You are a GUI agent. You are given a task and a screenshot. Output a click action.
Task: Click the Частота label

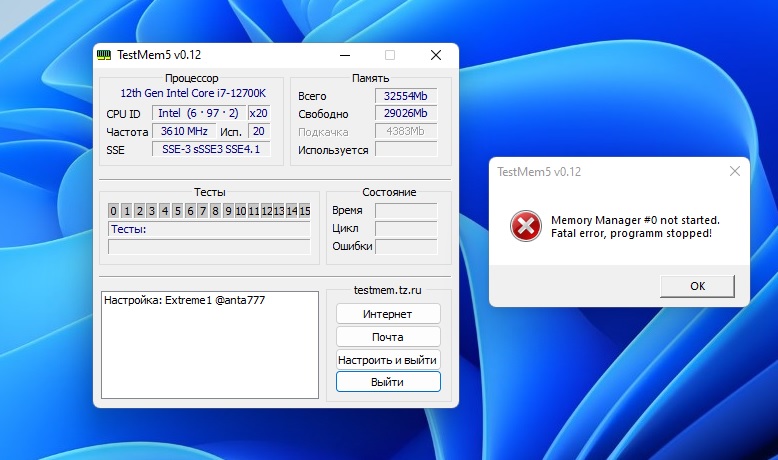127,132
